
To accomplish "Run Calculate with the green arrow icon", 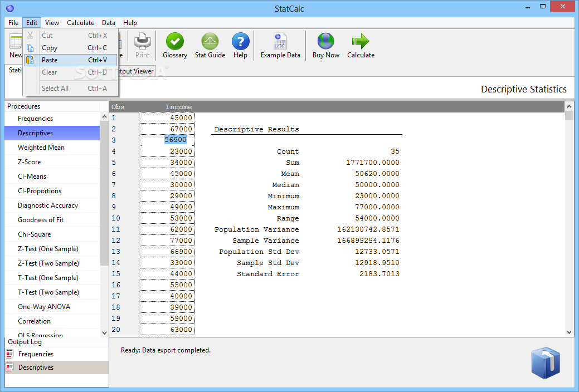I will tap(361, 41).
